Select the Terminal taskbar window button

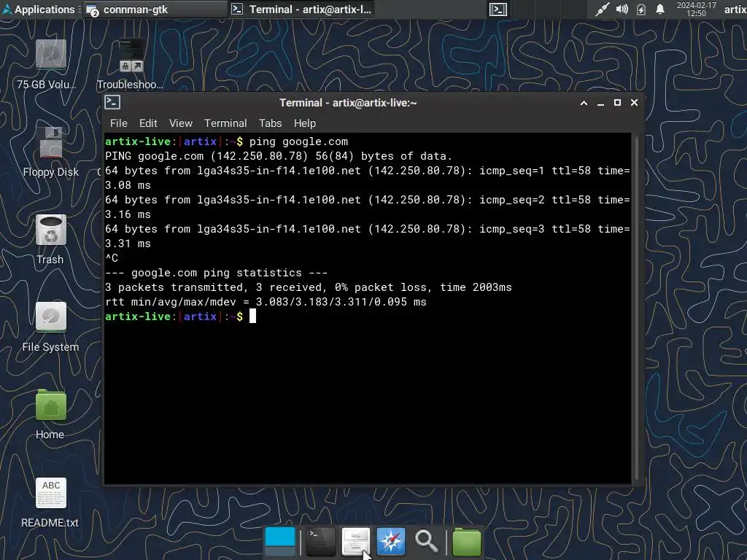pos(301,9)
